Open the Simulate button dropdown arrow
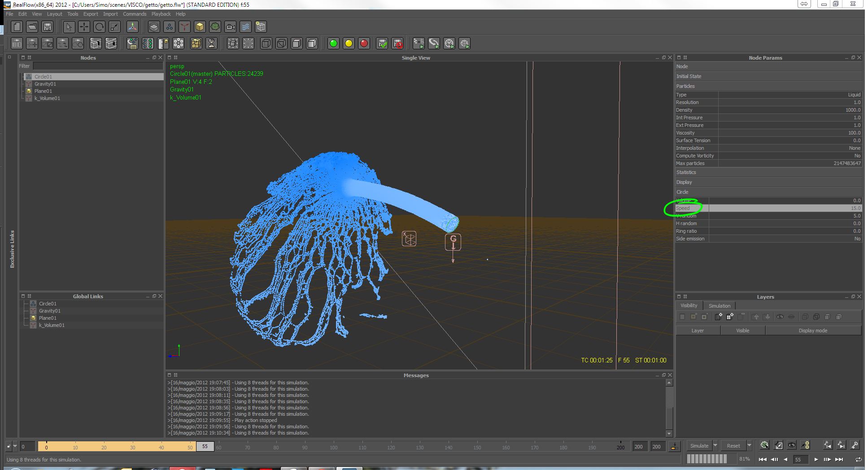The image size is (868, 470). pos(715,445)
